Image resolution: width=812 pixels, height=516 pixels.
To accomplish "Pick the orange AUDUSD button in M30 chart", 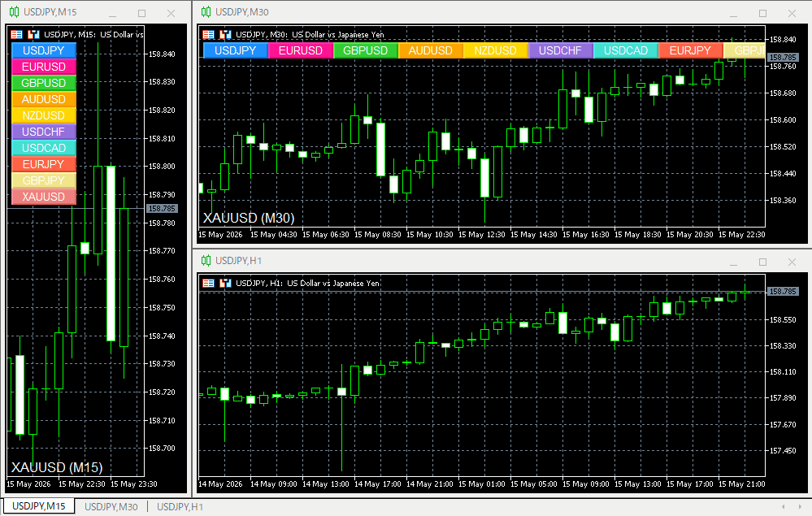I will (x=430, y=50).
